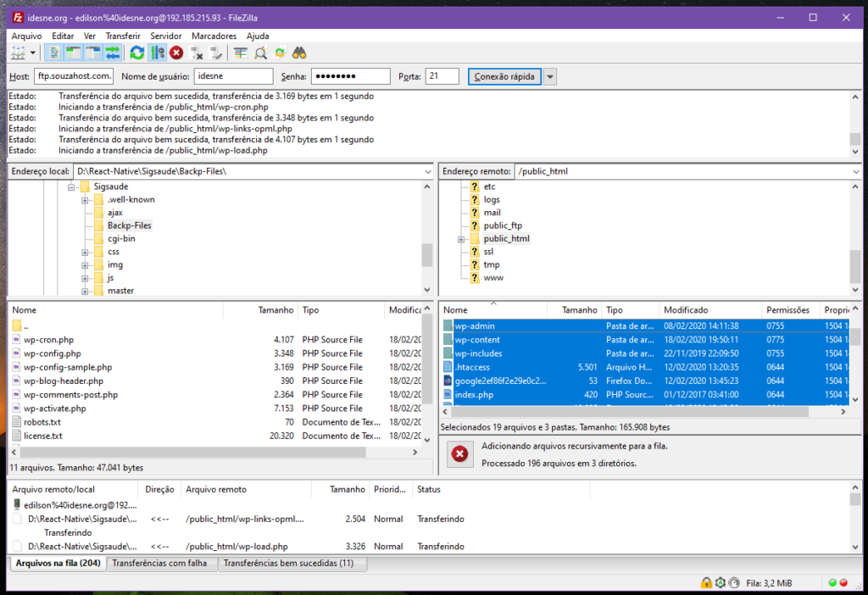Disconnect from the current server
The image size is (868, 595).
click(x=197, y=53)
